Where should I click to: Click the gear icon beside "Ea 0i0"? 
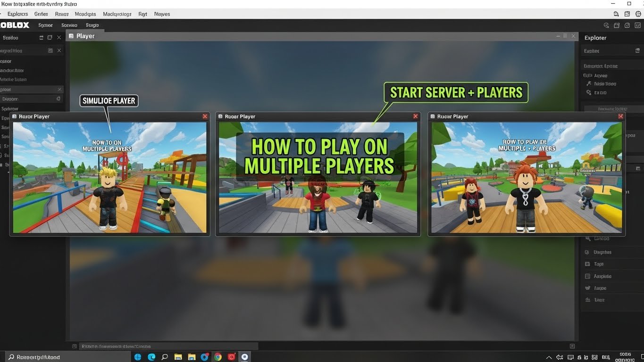[588, 93]
